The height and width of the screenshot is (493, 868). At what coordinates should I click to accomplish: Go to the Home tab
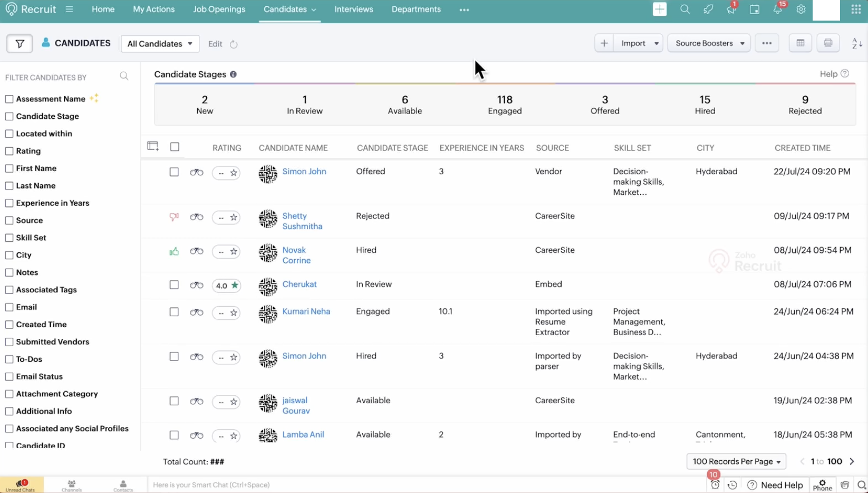[103, 10]
